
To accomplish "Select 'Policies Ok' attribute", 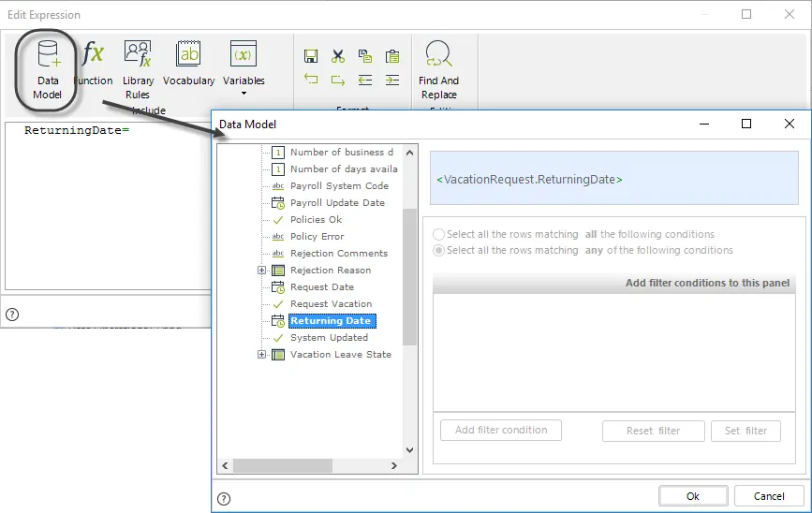I will 316,219.
